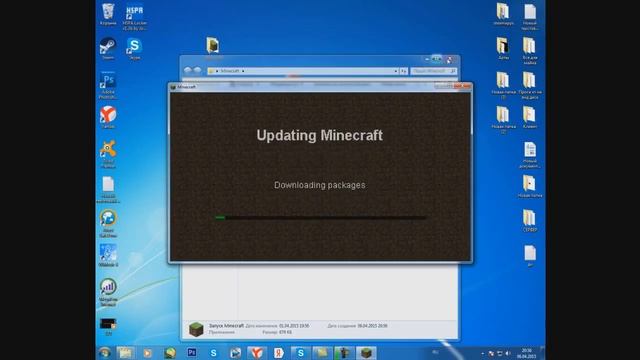Image resolution: width=640 pixels, height=360 pixels.
Task: Open Windows Explorer from the taskbar
Action: [x=125, y=353]
